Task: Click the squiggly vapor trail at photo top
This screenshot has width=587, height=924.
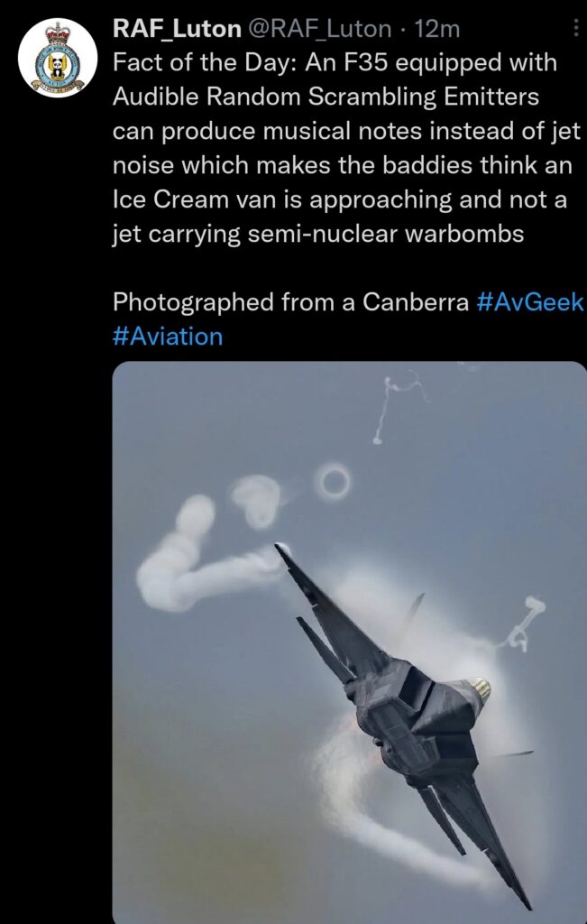Action: point(398,407)
